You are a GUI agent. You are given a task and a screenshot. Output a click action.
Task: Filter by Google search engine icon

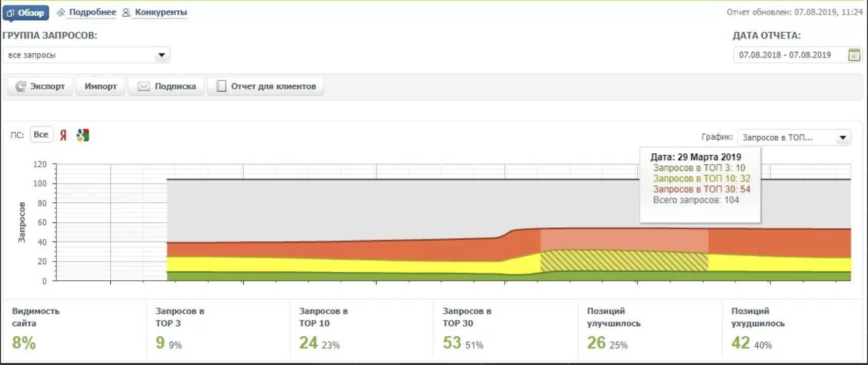click(x=83, y=135)
